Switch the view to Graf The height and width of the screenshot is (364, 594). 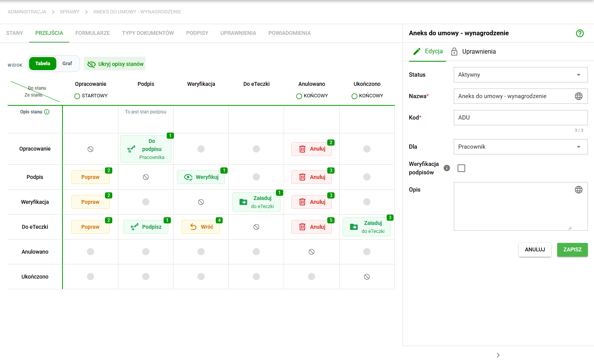[x=67, y=64]
